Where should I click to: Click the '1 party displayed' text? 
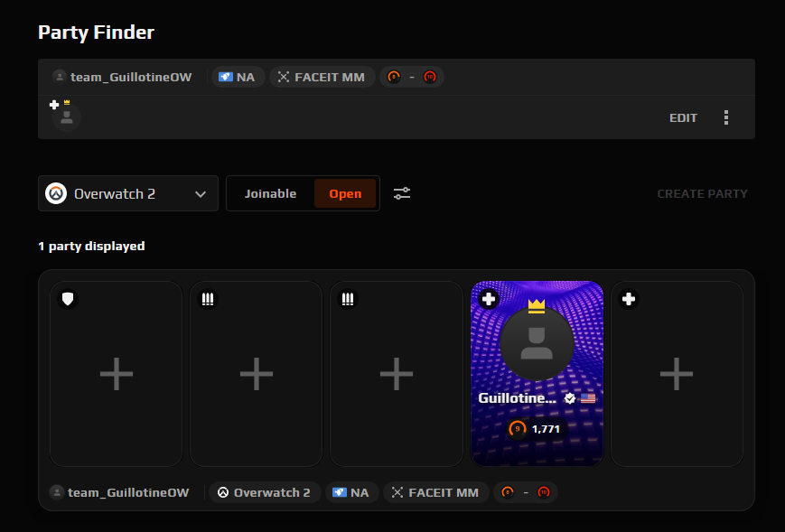(91, 247)
